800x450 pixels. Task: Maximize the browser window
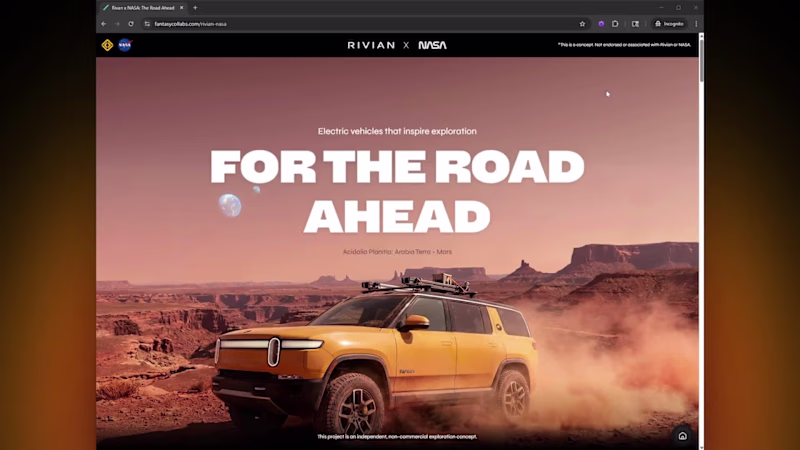679,8
